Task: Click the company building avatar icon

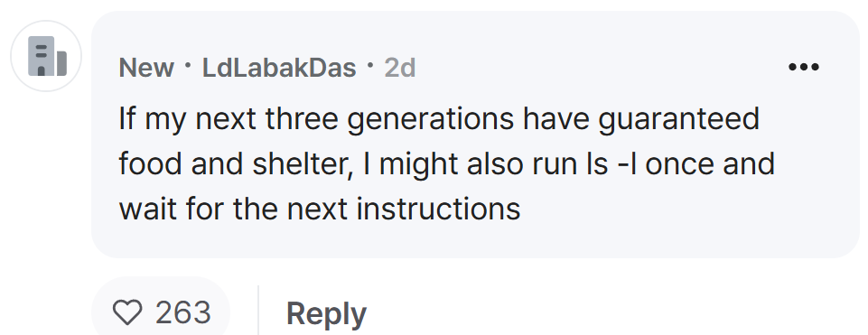Action: click(x=46, y=56)
